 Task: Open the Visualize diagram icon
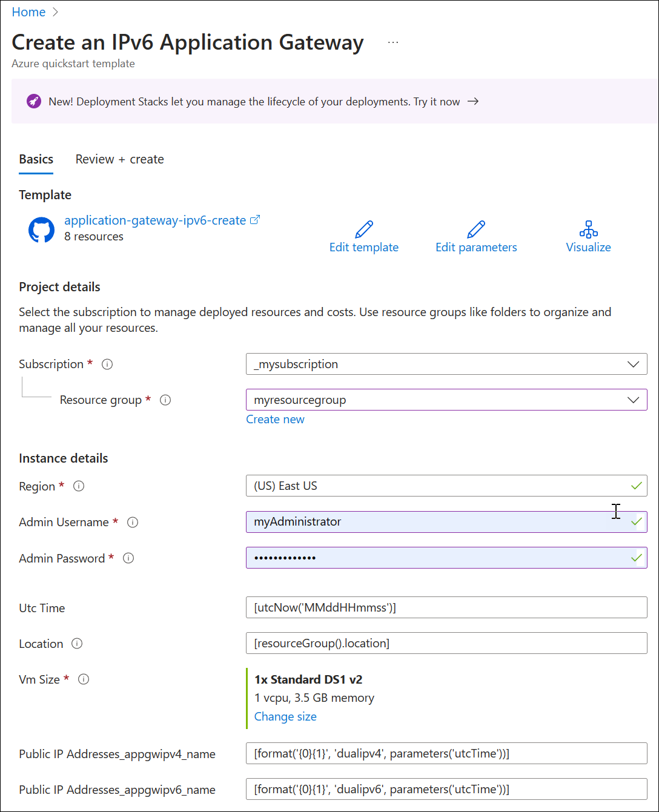[588, 229]
